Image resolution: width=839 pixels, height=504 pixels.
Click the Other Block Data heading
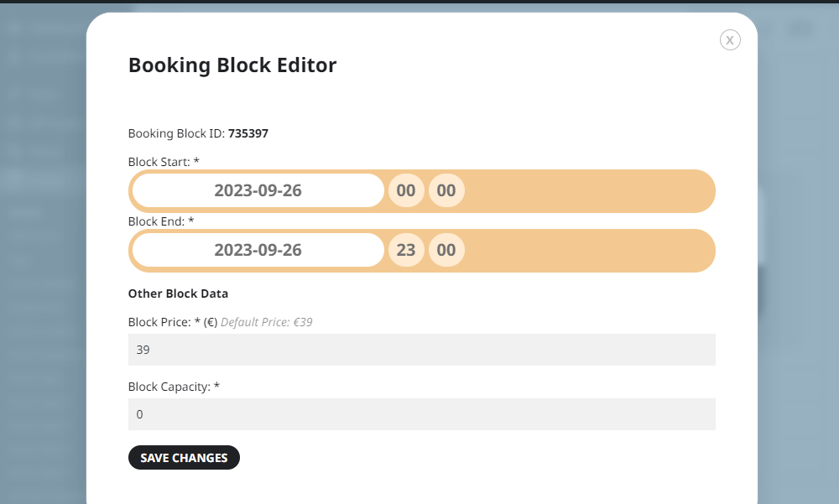pos(178,294)
